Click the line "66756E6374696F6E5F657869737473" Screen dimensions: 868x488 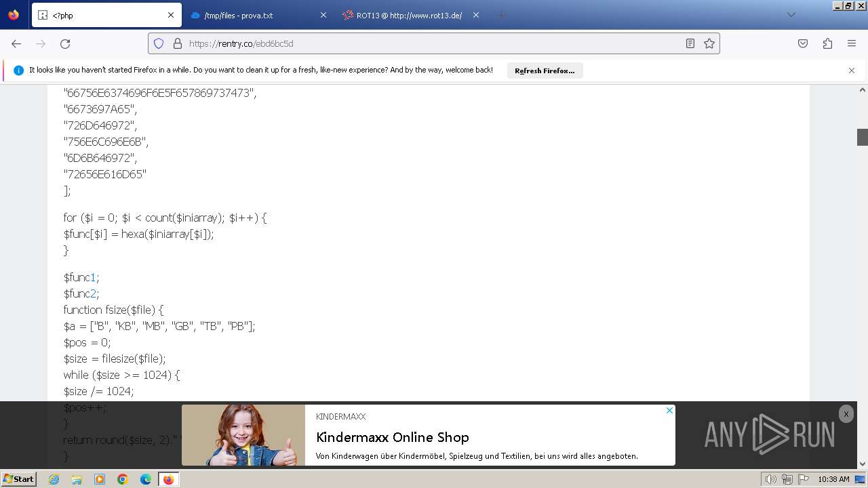tap(160, 93)
